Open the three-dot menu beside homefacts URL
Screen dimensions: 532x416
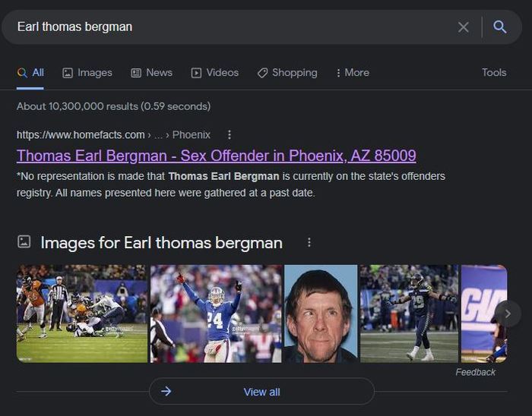pos(230,134)
